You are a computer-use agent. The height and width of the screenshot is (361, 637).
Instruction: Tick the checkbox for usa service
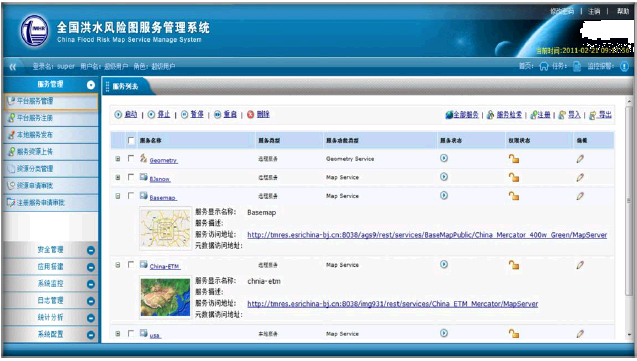pos(131,333)
